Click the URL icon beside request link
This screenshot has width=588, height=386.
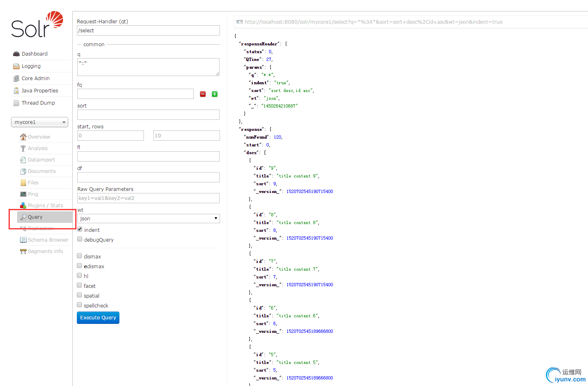(x=240, y=22)
